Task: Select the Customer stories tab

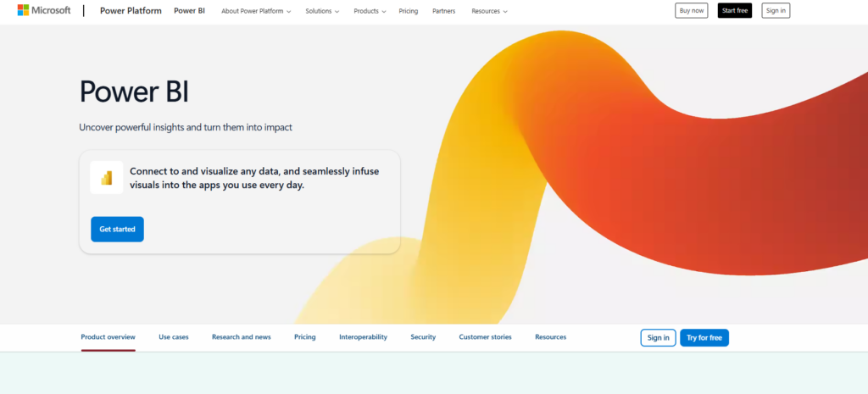Action: point(485,337)
